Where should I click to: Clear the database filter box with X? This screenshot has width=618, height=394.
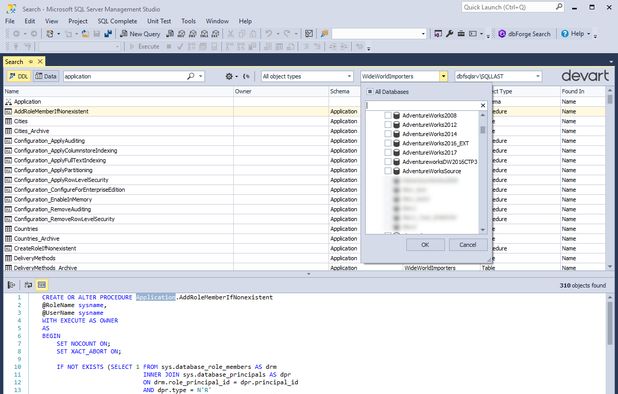coord(483,105)
